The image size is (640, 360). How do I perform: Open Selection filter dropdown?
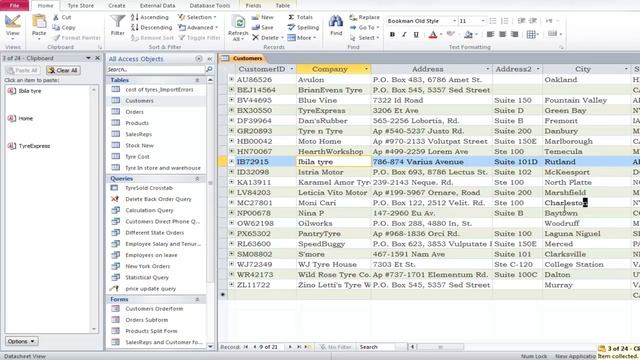[197, 17]
